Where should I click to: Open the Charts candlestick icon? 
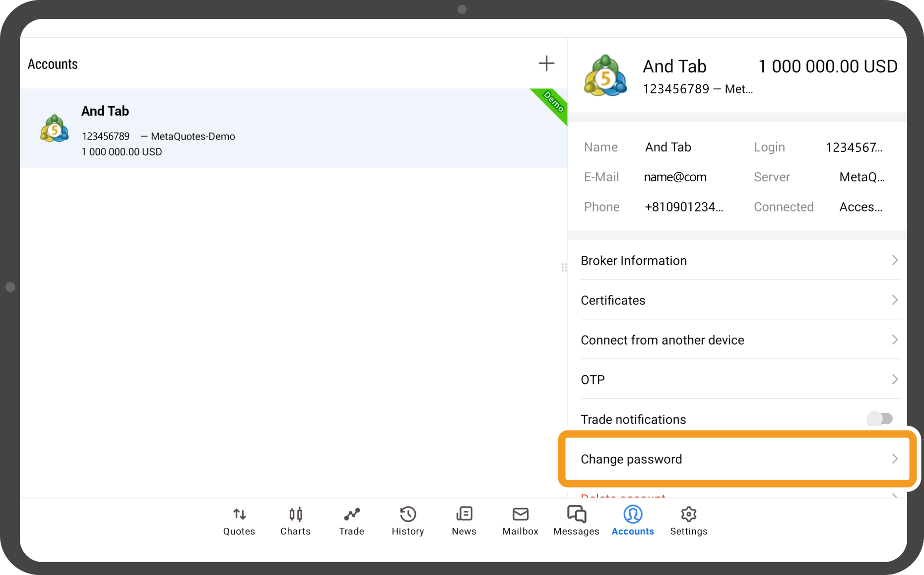click(x=295, y=514)
